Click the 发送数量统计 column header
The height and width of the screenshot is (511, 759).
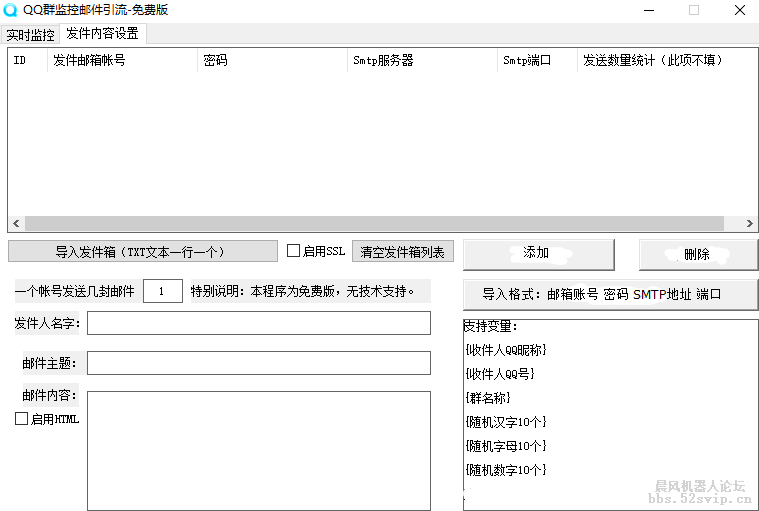(667, 60)
